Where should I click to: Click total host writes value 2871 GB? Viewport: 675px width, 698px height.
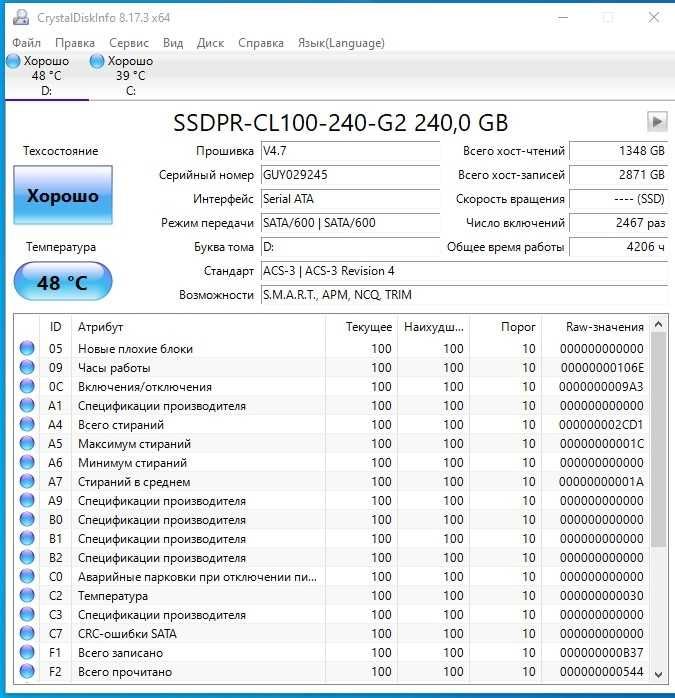coord(618,175)
